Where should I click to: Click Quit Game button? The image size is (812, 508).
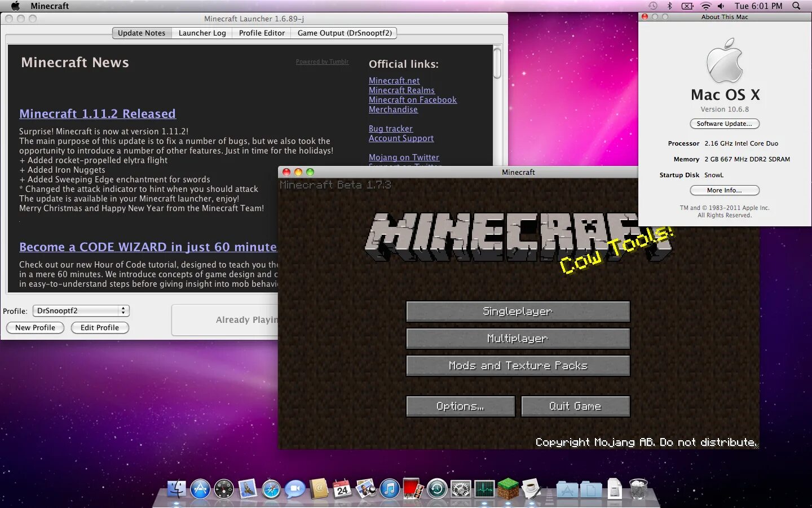575,406
